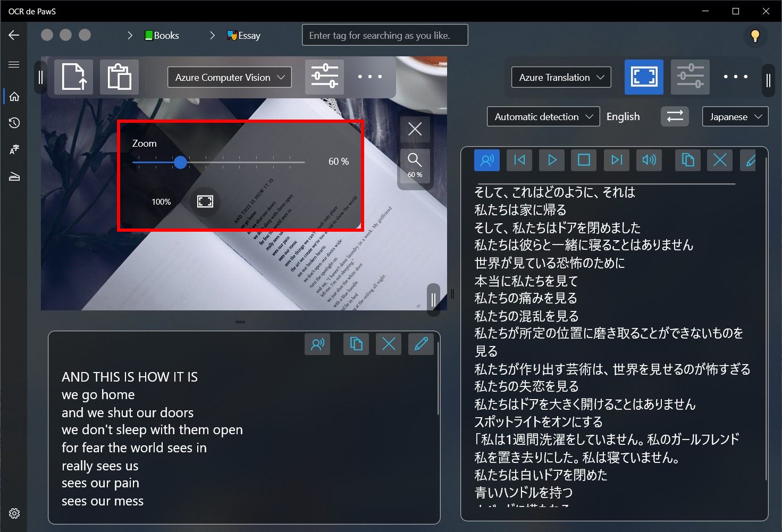The image size is (782, 532).
Task: Open history in left sidebar
Action: click(x=14, y=123)
